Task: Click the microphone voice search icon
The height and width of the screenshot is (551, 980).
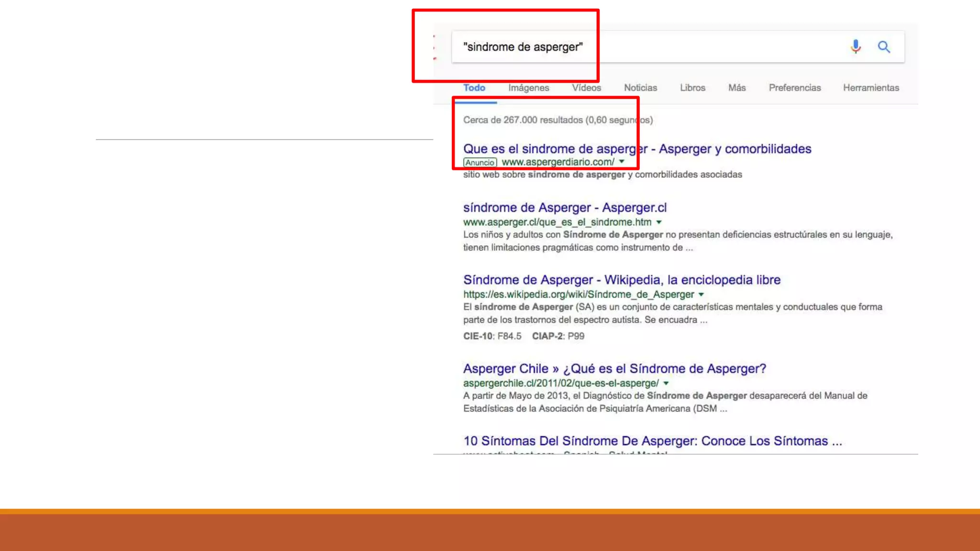Action: click(856, 46)
